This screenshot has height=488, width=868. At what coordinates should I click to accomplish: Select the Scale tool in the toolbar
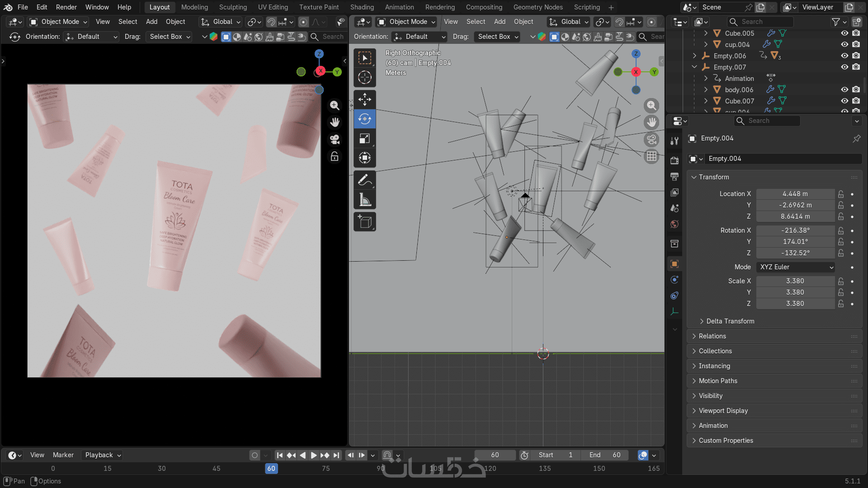(365, 138)
